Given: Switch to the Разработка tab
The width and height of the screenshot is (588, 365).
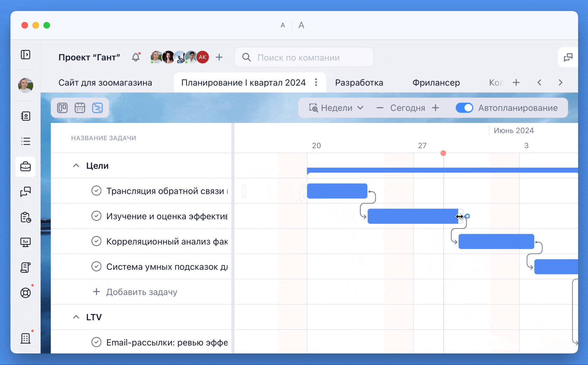Looking at the screenshot, I should click(359, 83).
